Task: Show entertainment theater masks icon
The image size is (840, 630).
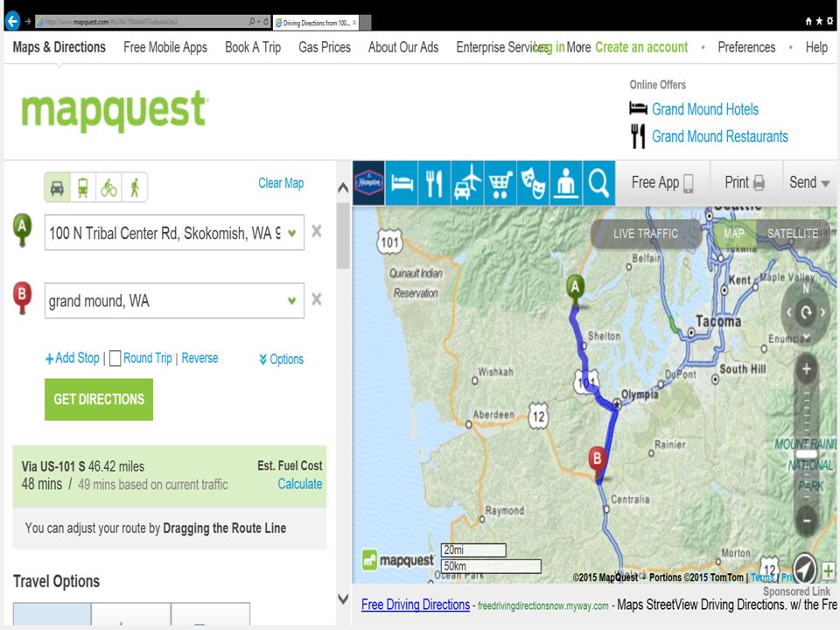Action: point(534,183)
